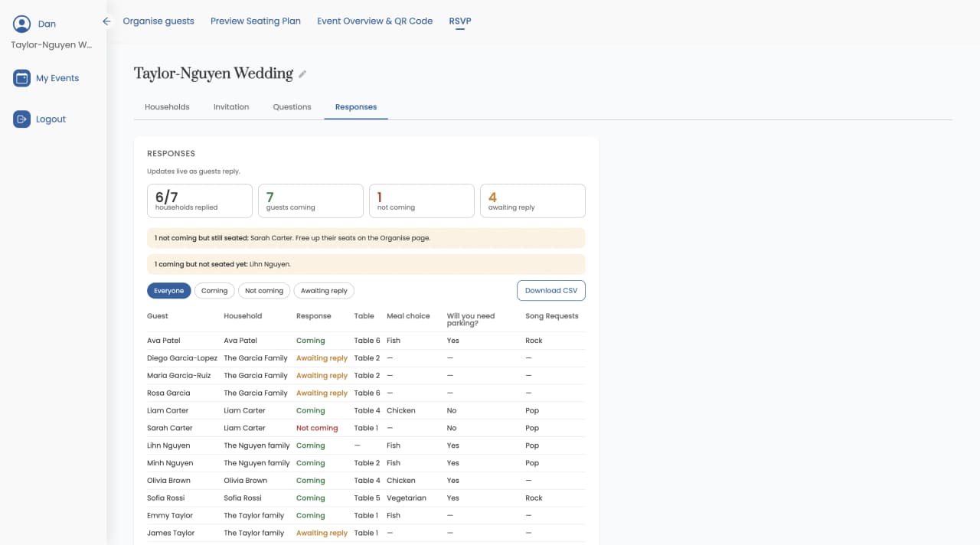This screenshot has width=980, height=545.
Task: Open Preview Seating Plan
Action: [x=256, y=21]
